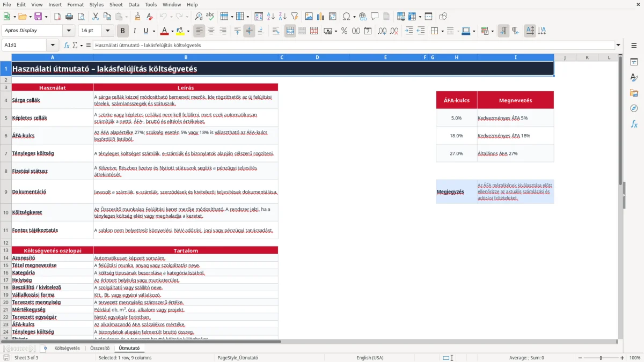Click the Select Function sigma button
Image resolution: width=644 pixels, height=362 pixels.
pyautogui.click(x=75, y=45)
